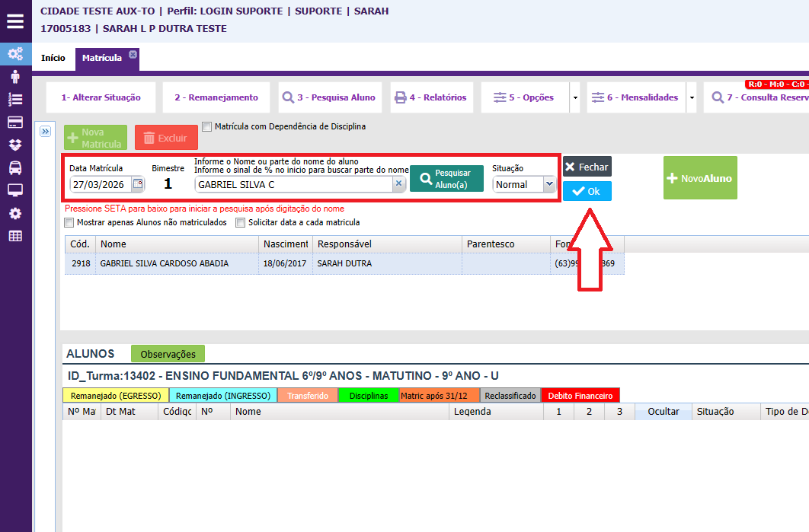This screenshot has height=532, width=809.
Task: Check Mostrar apenas Alunos não matriculados
Action: point(70,223)
